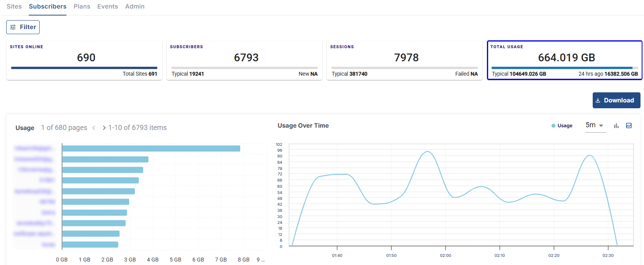Screen dimensions: 644x265
Task: Open the Sites tab
Action: tap(14, 7)
